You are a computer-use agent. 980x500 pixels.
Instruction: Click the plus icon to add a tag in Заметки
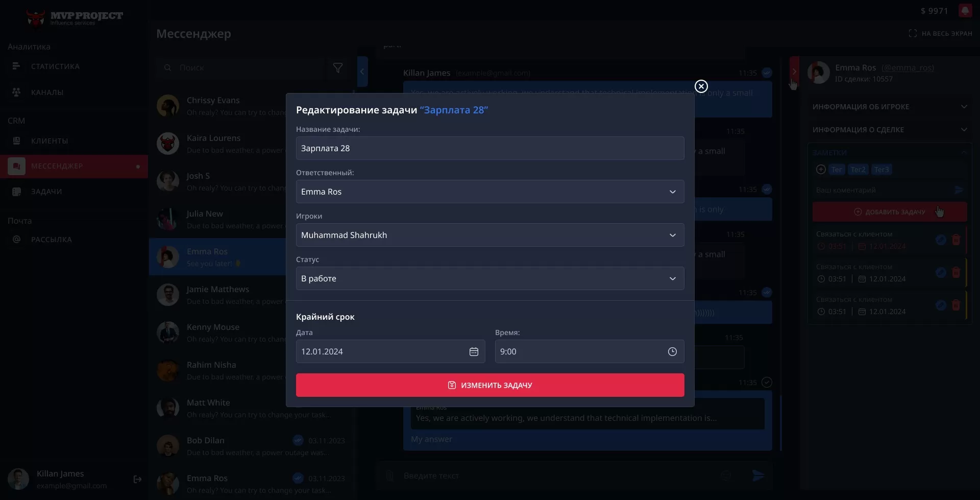click(x=821, y=169)
